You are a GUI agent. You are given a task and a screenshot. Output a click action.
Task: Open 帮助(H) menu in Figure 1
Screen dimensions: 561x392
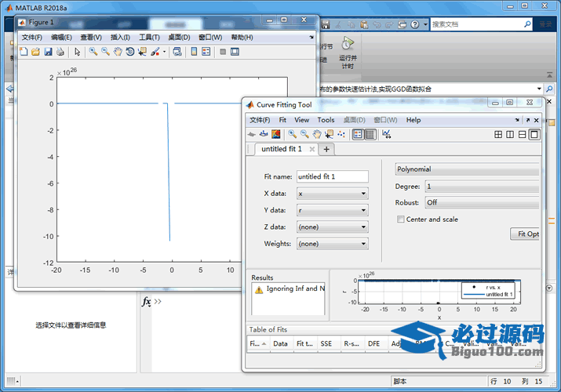coord(242,37)
